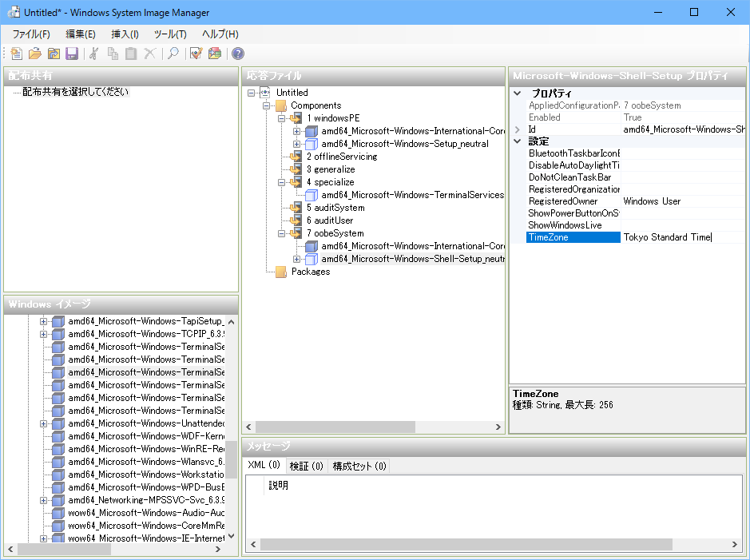This screenshot has height=560, width=750.
Task: Click the Delete X toolbar icon
Action: coord(149,54)
